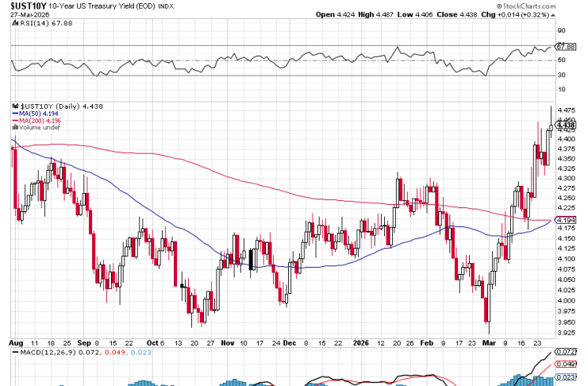Click the 4.438 last price tag
Screen dimensions: 588x386
click(x=566, y=125)
